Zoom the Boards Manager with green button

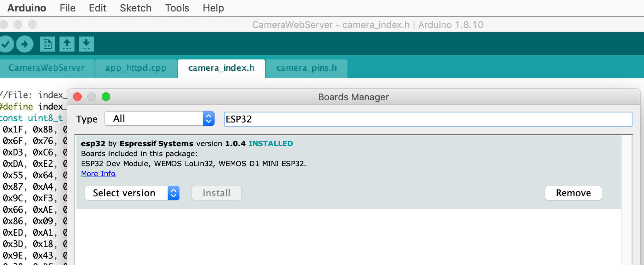[106, 97]
